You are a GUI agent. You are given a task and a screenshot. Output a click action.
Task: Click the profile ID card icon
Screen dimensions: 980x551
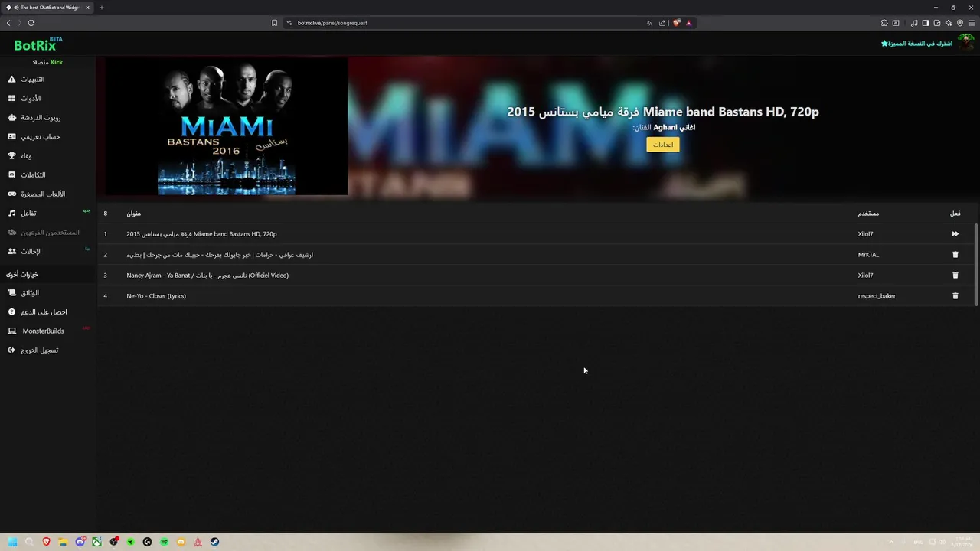[x=11, y=137]
